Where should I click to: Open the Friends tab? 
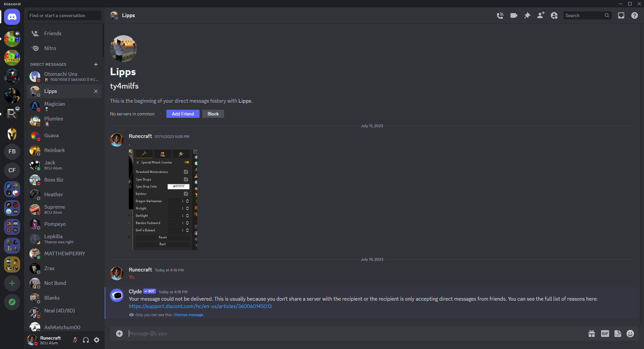64,34
